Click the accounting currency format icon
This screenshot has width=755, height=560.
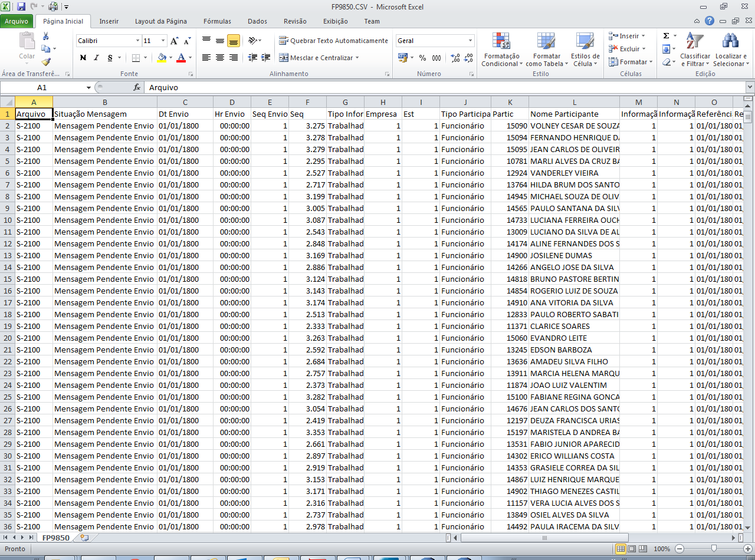402,58
